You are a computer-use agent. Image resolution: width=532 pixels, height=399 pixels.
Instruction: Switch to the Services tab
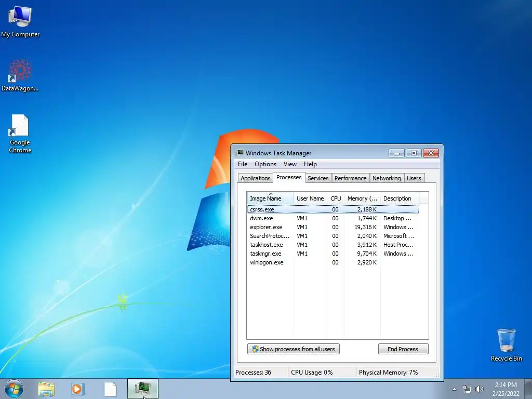click(x=318, y=178)
